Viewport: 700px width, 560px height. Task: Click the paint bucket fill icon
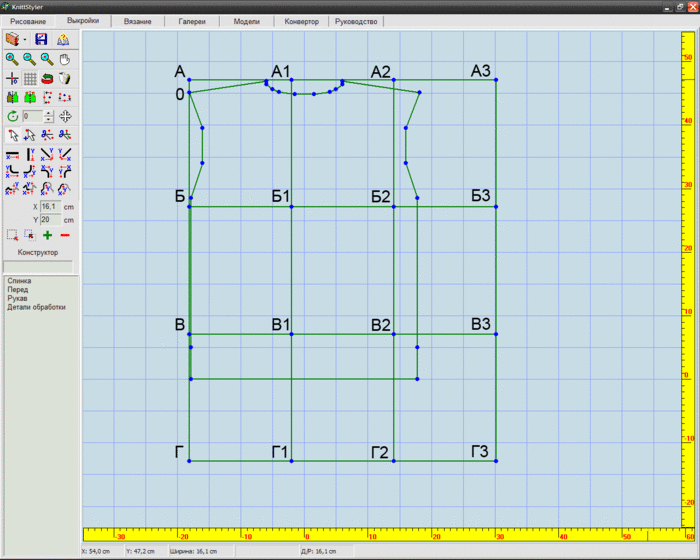[x=65, y=79]
